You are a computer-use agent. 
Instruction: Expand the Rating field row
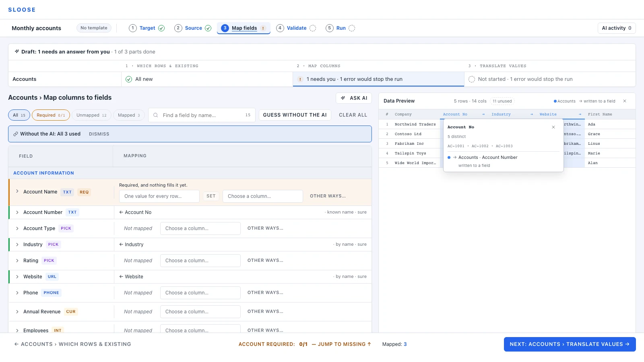point(17,261)
